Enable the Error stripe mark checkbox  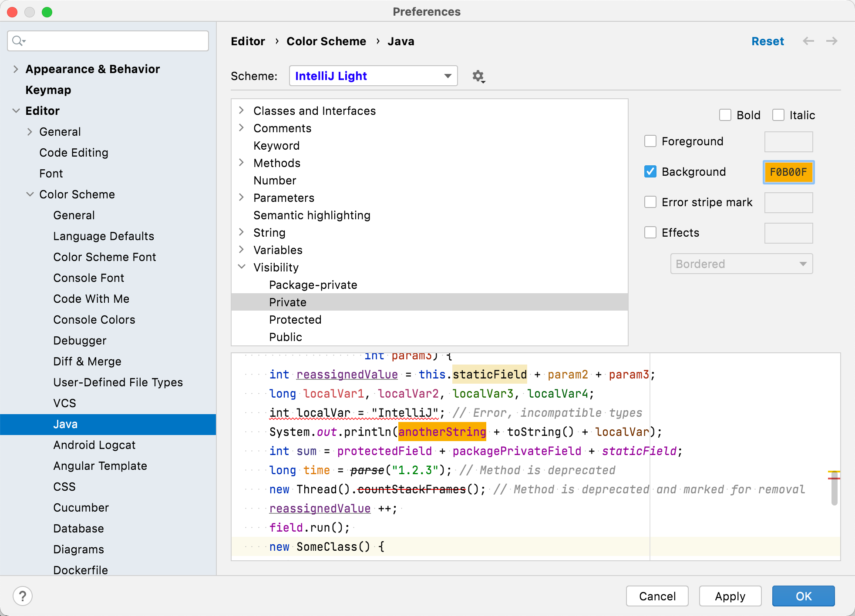coord(651,202)
